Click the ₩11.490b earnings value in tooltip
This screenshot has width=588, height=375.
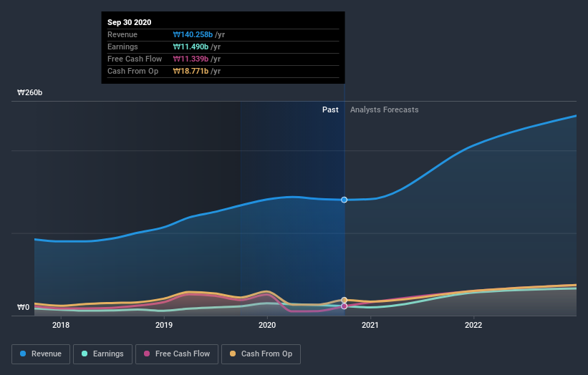click(x=191, y=47)
